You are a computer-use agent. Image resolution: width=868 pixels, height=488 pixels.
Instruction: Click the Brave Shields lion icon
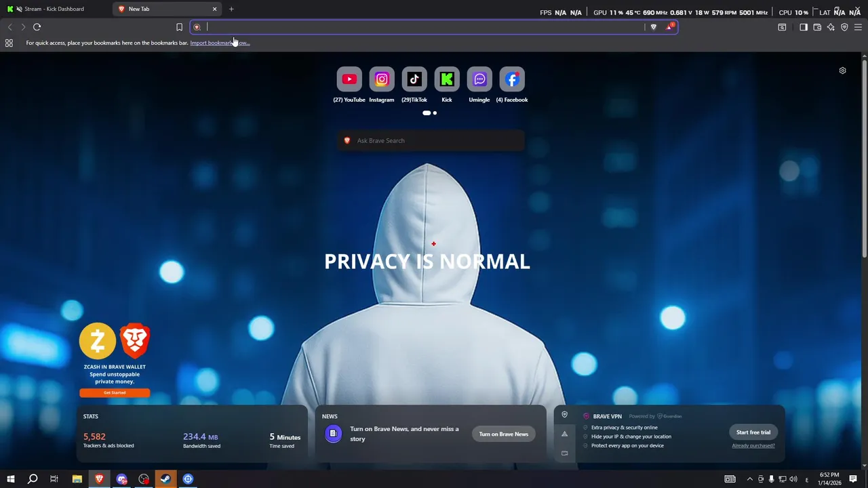coord(654,27)
